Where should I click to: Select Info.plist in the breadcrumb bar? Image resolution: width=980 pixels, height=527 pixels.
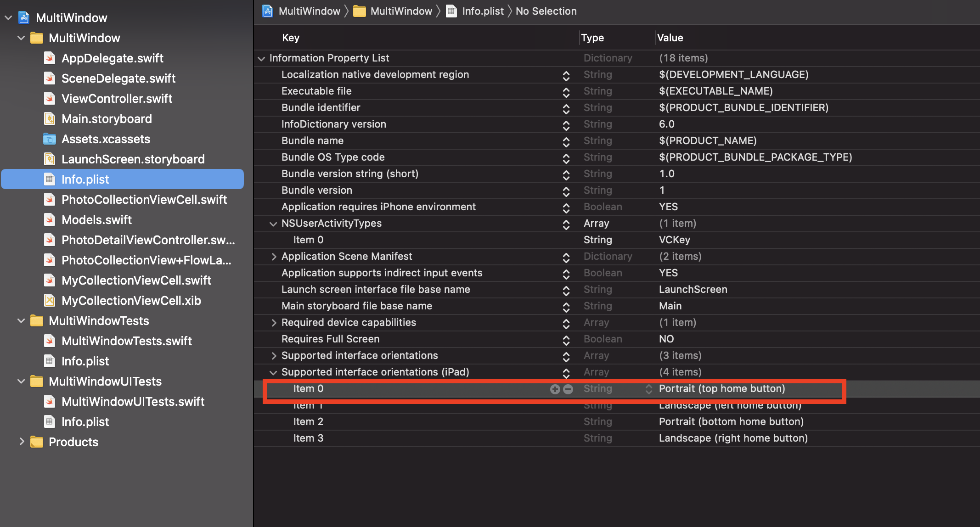tap(482, 11)
